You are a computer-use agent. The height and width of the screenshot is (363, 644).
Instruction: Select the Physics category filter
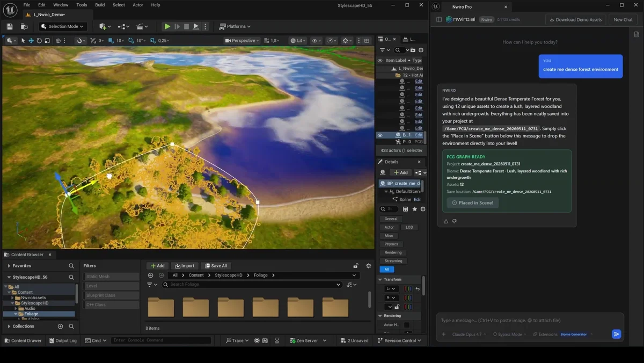(x=391, y=244)
